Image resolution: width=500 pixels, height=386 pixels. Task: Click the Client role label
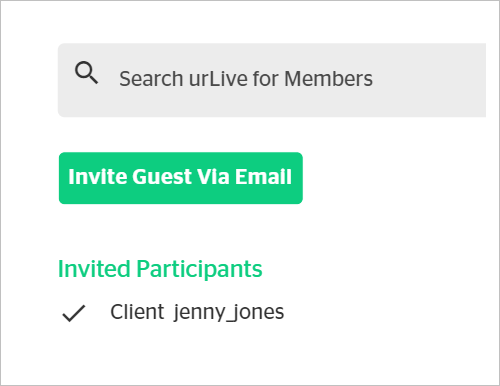tap(137, 312)
